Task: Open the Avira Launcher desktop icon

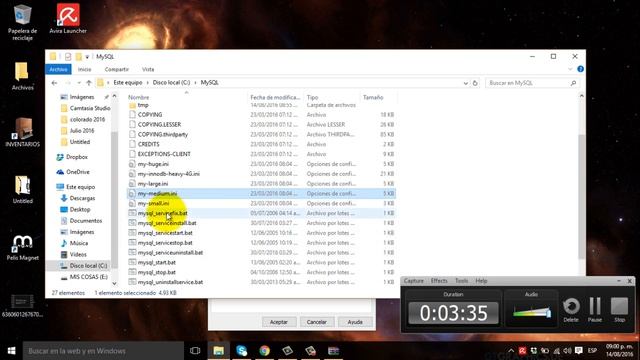Action: coord(68,18)
